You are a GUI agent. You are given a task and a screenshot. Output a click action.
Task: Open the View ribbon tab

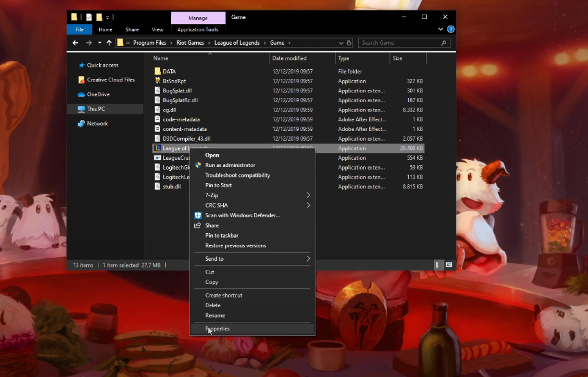coord(158,29)
